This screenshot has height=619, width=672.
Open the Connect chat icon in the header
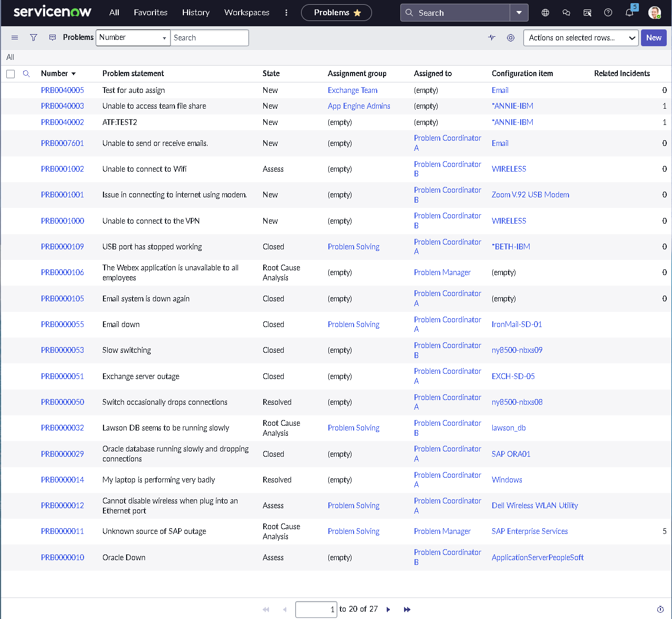(x=566, y=12)
